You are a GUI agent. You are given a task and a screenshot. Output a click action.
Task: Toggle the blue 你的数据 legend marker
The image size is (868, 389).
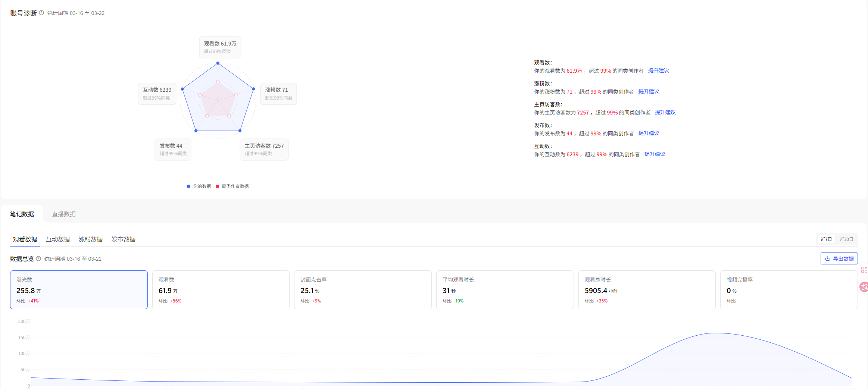tap(188, 186)
